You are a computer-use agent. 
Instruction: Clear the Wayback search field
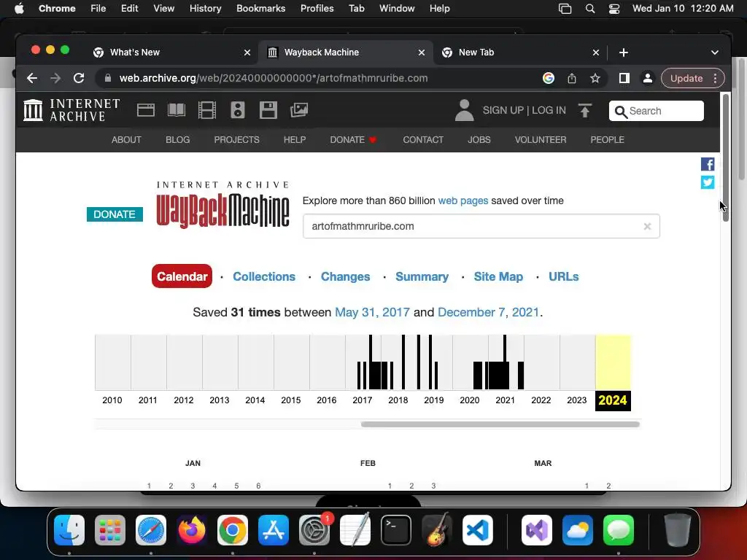point(647,227)
